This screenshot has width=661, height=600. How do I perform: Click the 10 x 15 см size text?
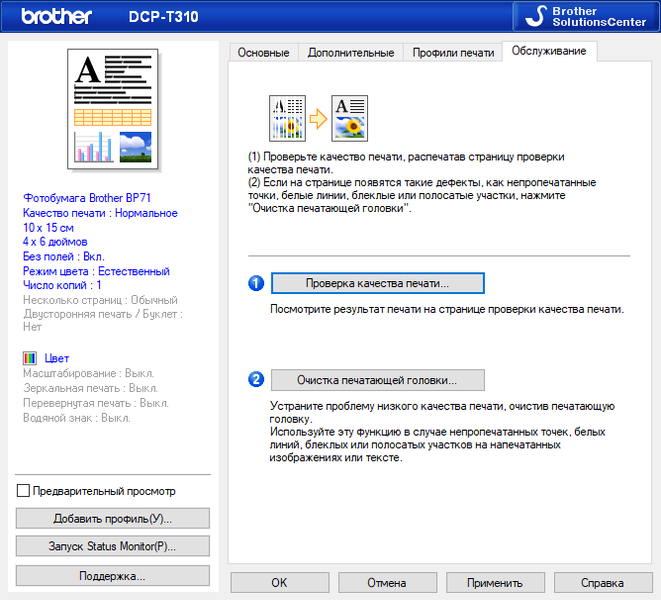[x=48, y=228]
